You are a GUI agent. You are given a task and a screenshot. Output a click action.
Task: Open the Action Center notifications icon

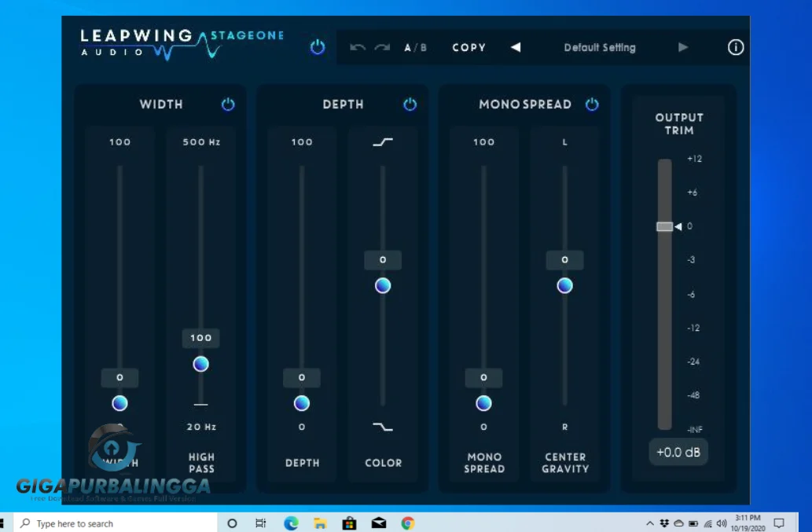pos(779,523)
